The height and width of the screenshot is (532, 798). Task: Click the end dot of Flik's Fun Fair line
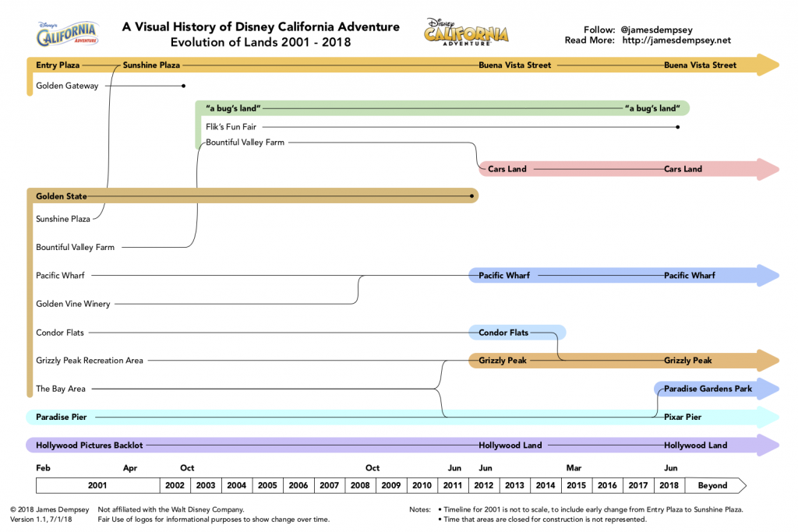click(677, 127)
